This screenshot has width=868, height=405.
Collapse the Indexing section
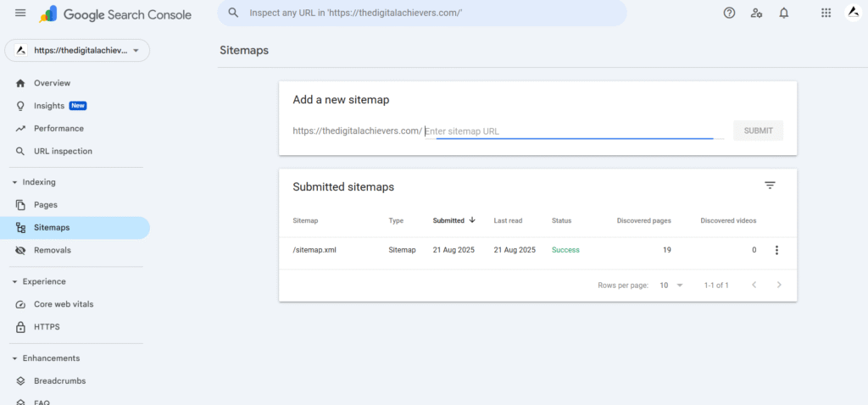pos(14,182)
